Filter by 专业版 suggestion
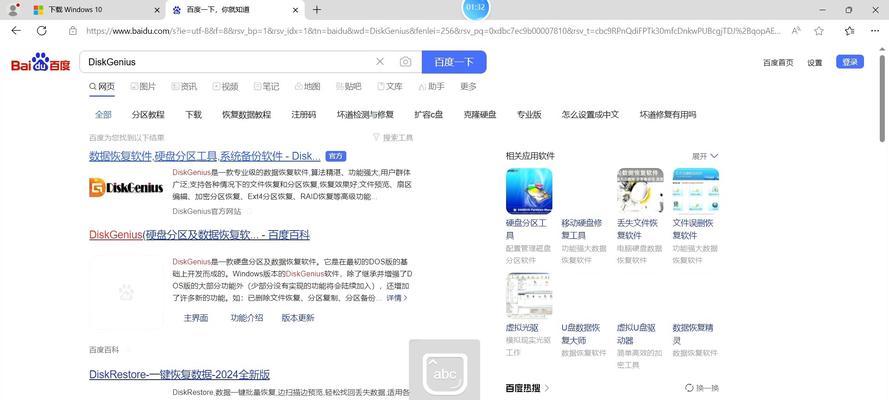Screen dimensions: 889x400 (529, 114)
